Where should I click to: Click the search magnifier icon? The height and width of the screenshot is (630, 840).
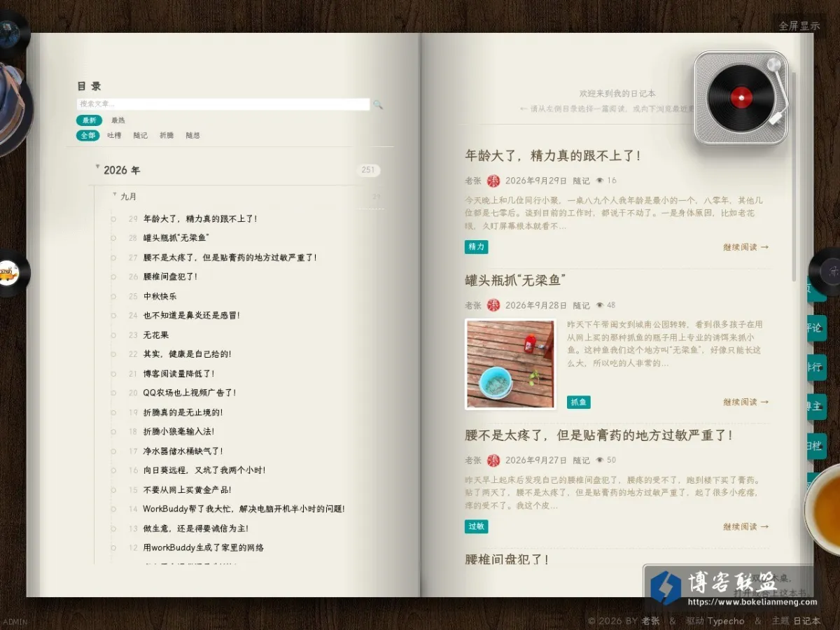[x=378, y=105]
